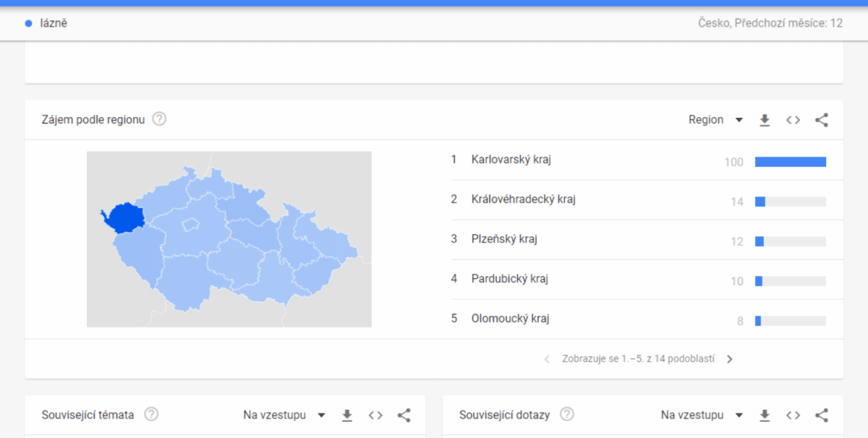Open help for Související témata

(x=151, y=414)
